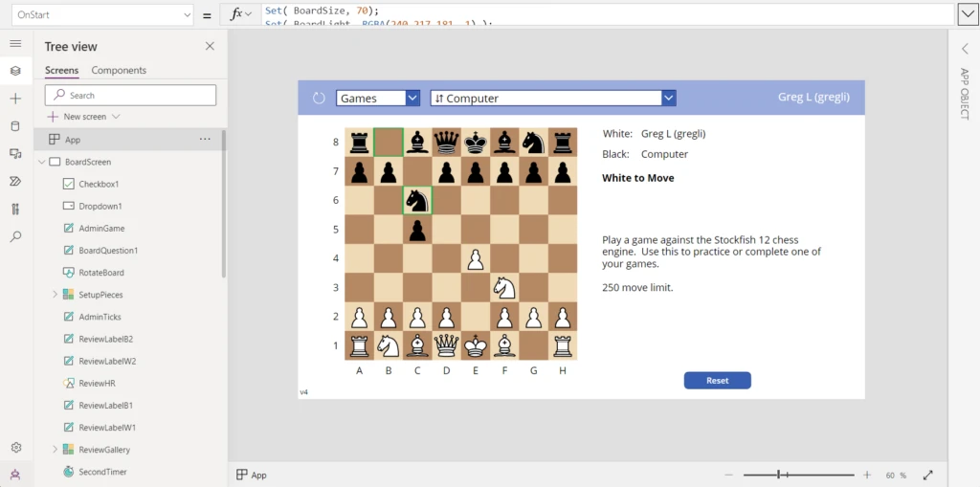The image size is (980, 487).
Task: Open the Search icon in left rail
Action: (x=15, y=236)
